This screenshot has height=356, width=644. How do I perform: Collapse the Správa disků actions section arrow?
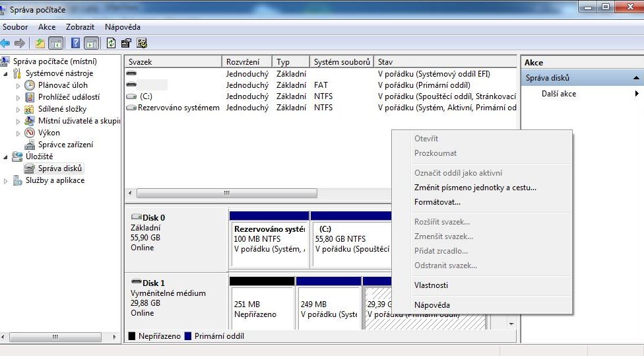click(x=636, y=78)
